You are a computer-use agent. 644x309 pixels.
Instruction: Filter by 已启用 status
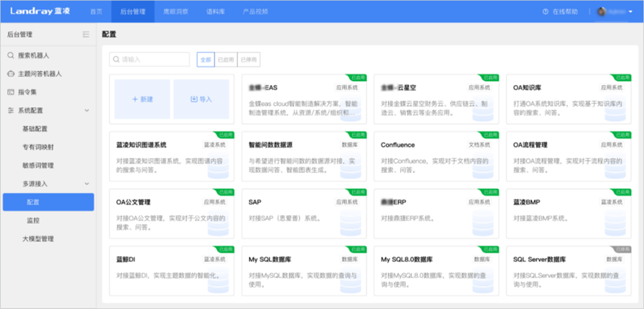click(226, 60)
